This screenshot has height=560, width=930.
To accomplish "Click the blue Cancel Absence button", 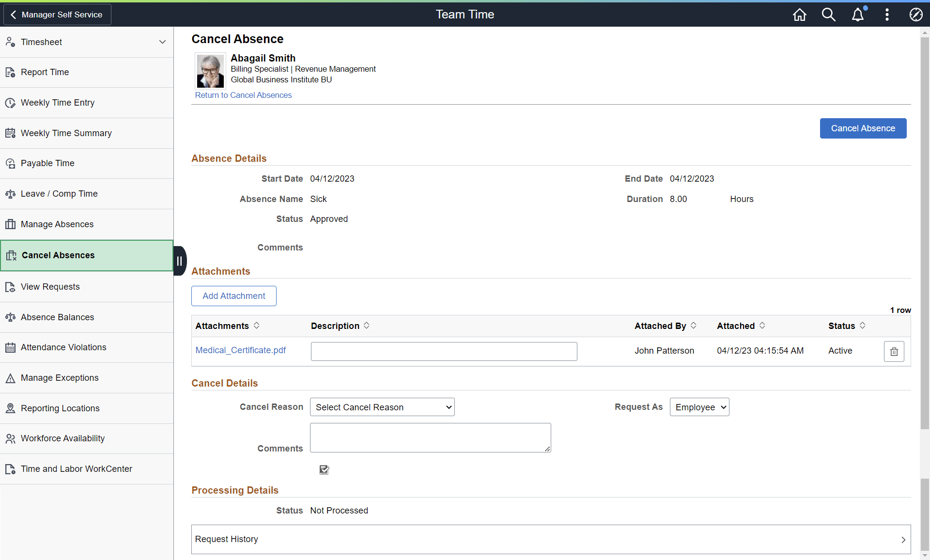I will [x=863, y=128].
